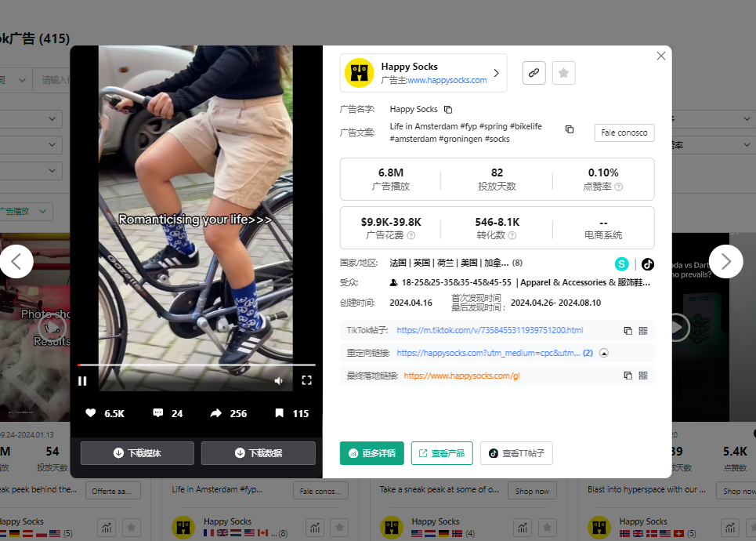The width and height of the screenshot is (756, 541).
Task: Show help for the like rate metric
Action: (619, 187)
